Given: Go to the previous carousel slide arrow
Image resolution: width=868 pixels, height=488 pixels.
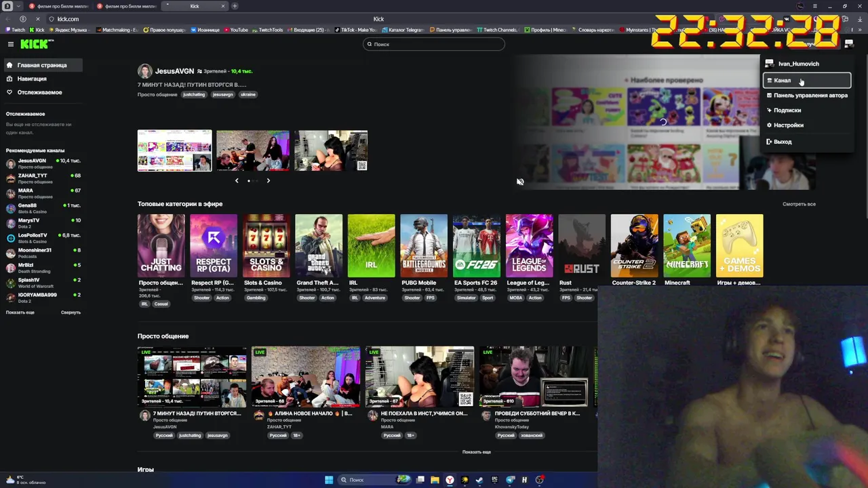Looking at the screenshot, I should tap(237, 180).
